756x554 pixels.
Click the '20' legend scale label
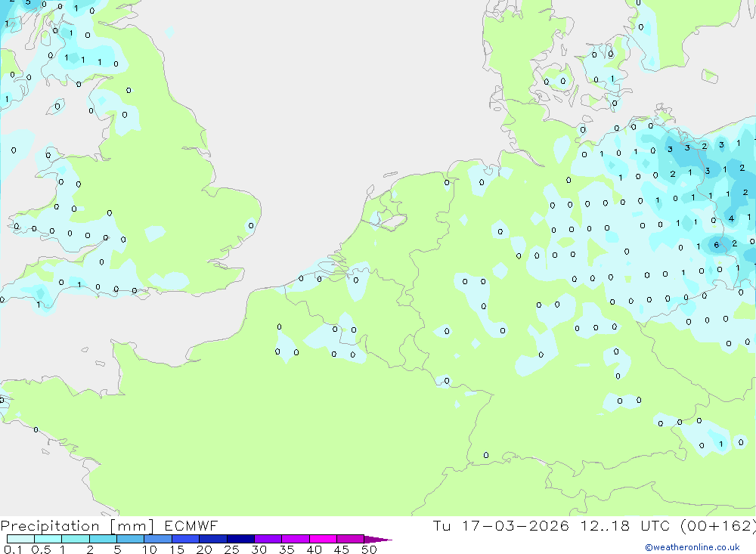click(x=204, y=549)
